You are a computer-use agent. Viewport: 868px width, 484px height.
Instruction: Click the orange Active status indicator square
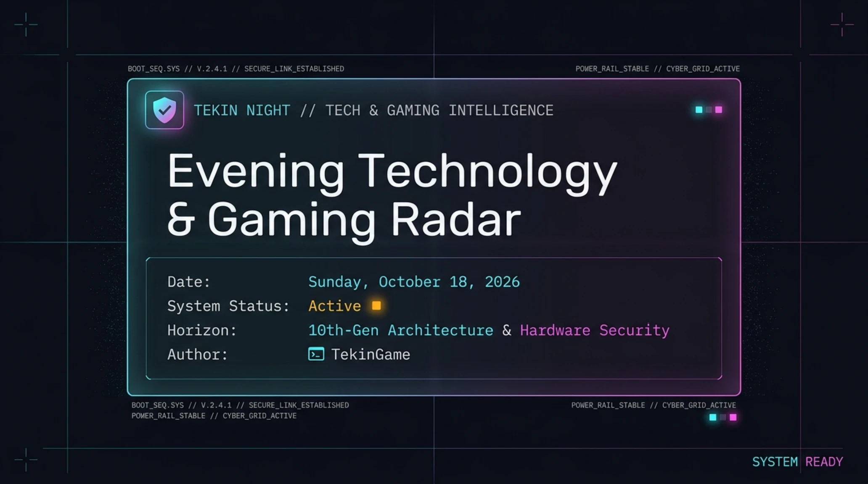pyautogui.click(x=376, y=305)
